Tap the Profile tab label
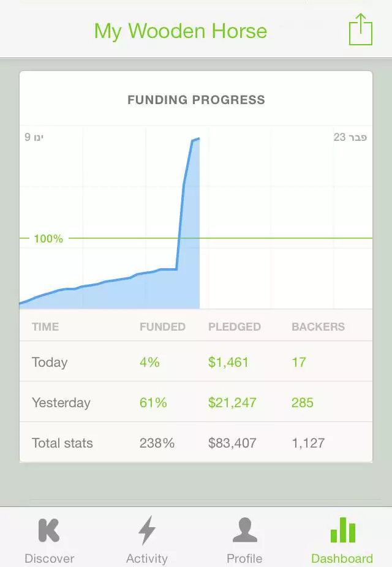 [x=244, y=558]
